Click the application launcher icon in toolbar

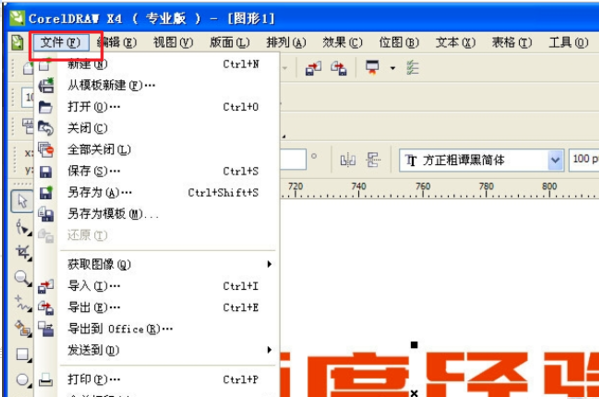(x=372, y=68)
